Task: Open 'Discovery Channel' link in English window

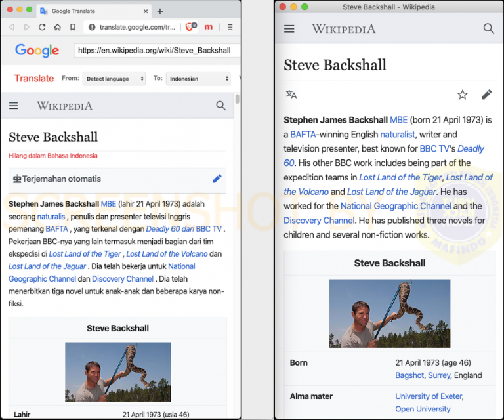Action: coord(319,220)
